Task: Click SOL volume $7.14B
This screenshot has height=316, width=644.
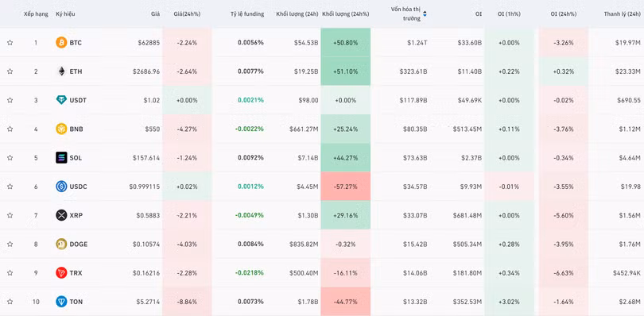Action: (x=308, y=157)
